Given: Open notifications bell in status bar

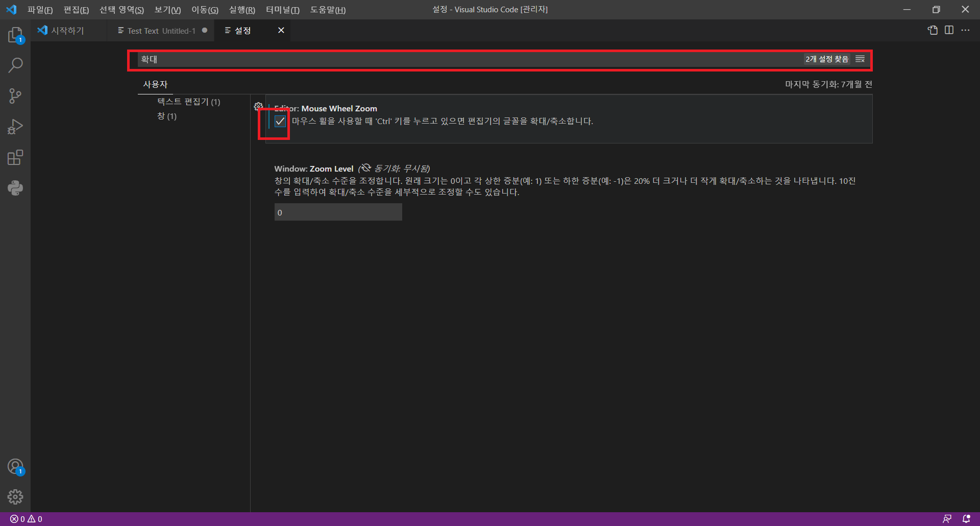Looking at the screenshot, I should tap(966, 519).
